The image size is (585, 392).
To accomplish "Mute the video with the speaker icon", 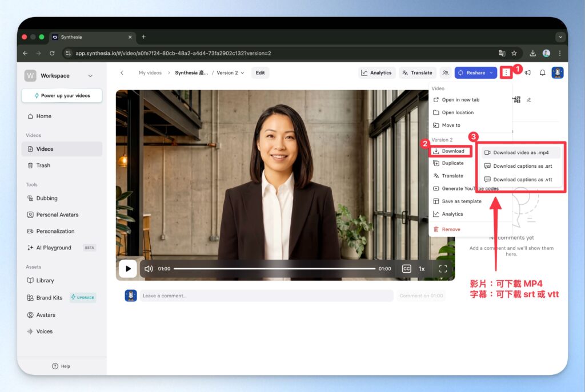I will [x=149, y=269].
